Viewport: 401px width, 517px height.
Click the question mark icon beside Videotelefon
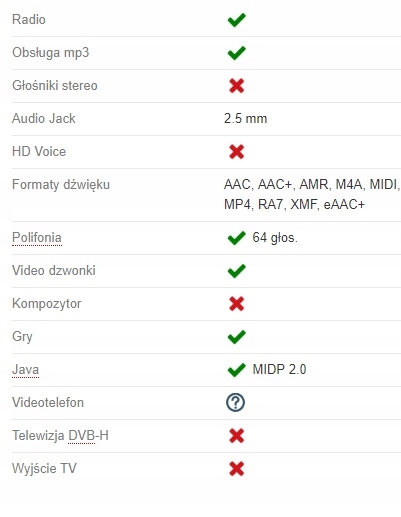[x=235, y=402]
